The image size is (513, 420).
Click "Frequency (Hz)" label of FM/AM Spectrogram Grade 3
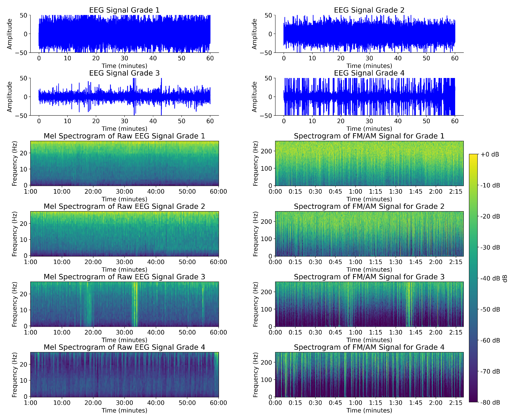point(255,304)
